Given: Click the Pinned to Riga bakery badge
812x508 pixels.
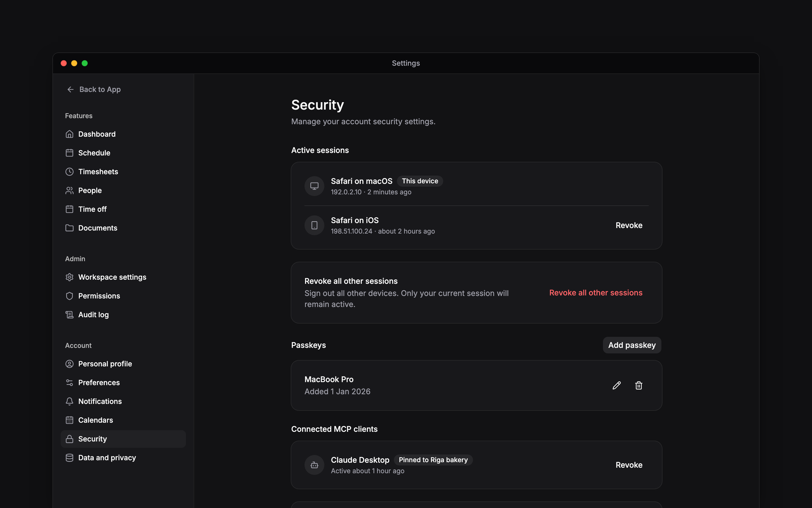Looking at the screenshot, I should click(433, 460).
